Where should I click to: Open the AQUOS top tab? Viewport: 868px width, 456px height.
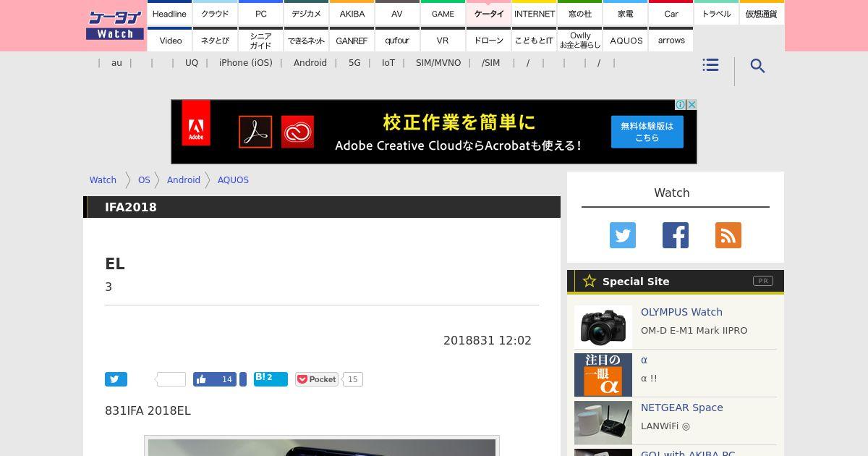[625, 41]
